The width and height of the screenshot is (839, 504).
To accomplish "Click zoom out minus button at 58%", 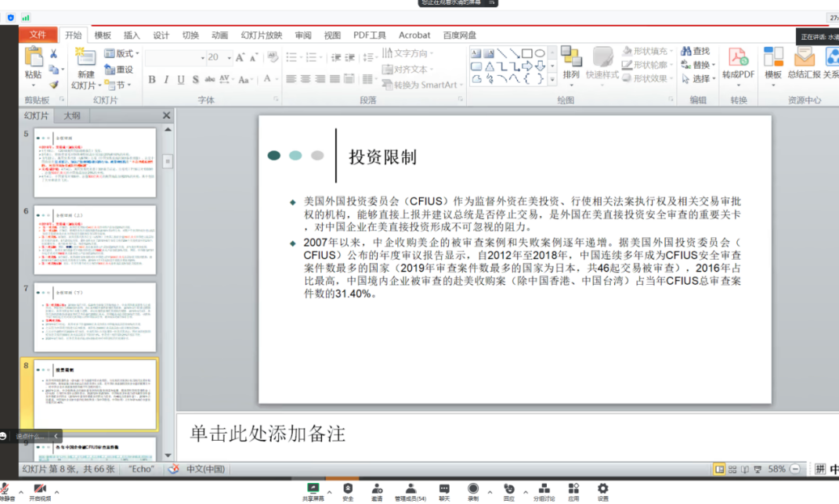I will (795, 469).
